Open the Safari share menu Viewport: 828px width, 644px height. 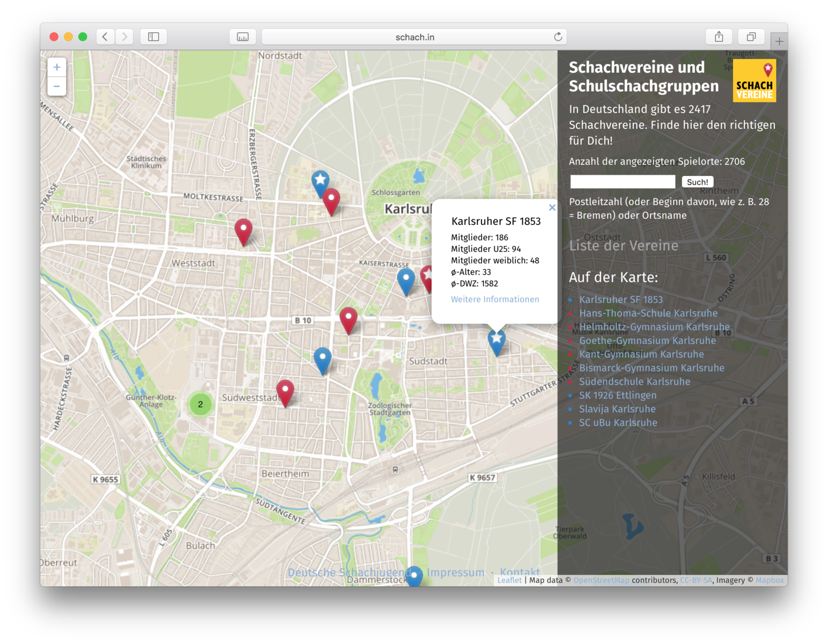(x=719, y=36)
